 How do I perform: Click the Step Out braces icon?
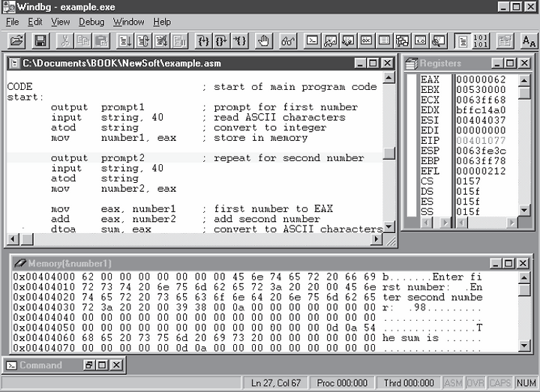pos(240,41)
